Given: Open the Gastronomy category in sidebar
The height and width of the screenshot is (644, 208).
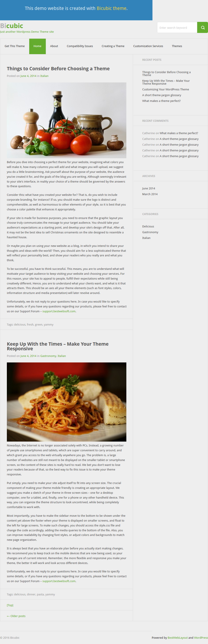Looking at the screenshot, I should click(150, 232).
